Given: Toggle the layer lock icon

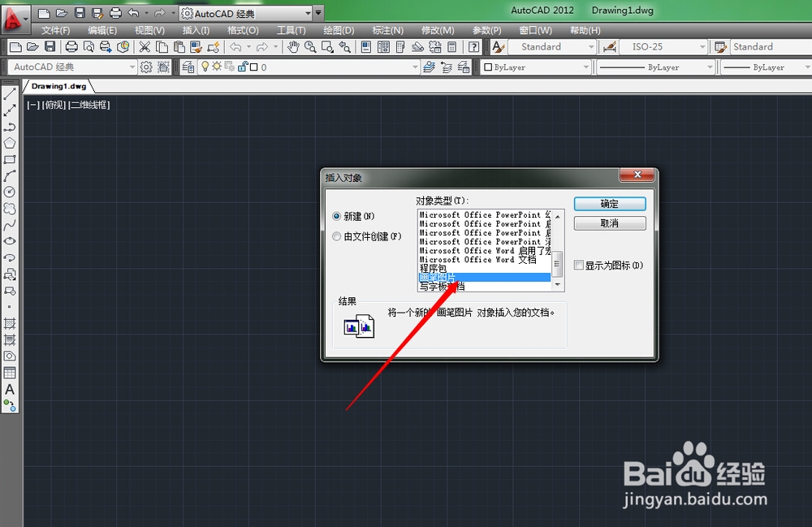Looking at the screenshot, I should pos(242,67).
